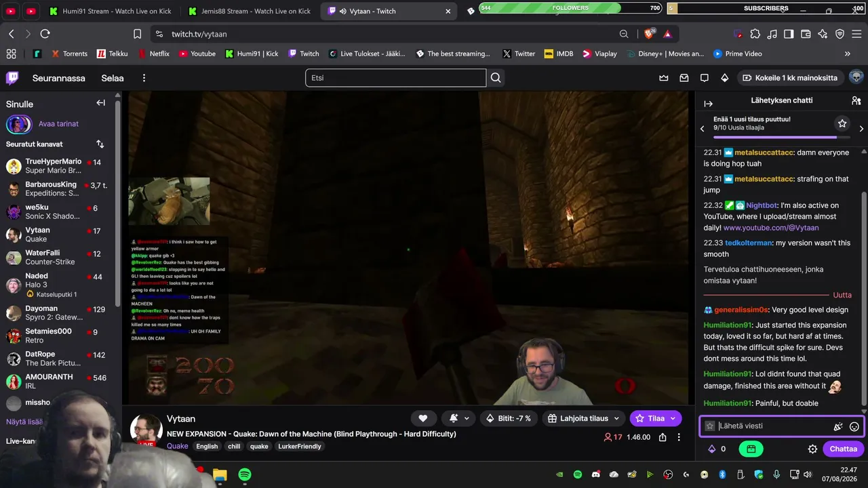Open the chat community users list
The image size is (868, 488).
856,100
